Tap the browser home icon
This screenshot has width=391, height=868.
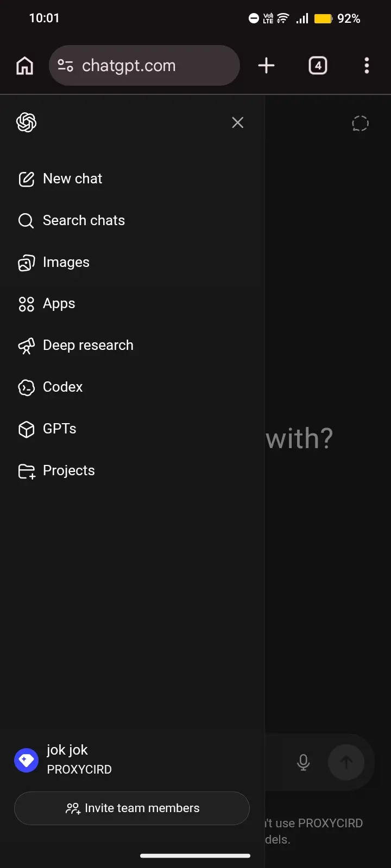[25, 66]
